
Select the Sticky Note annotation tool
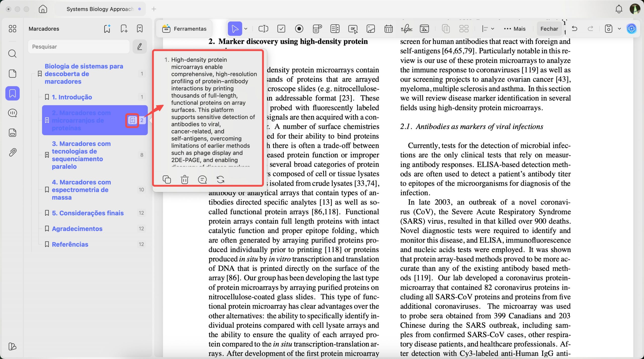coord(317,28)
